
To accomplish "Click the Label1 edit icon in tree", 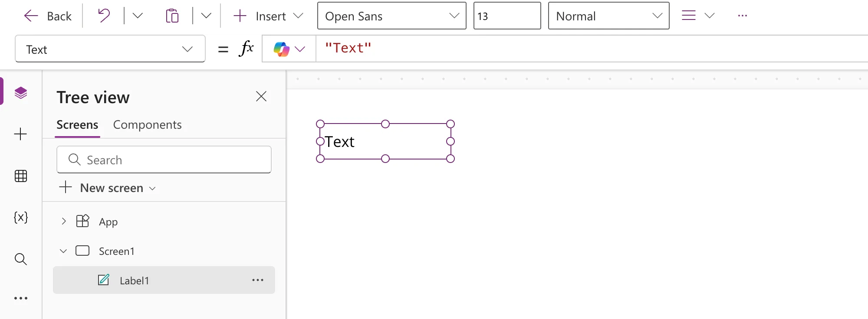I will point(104,280).
